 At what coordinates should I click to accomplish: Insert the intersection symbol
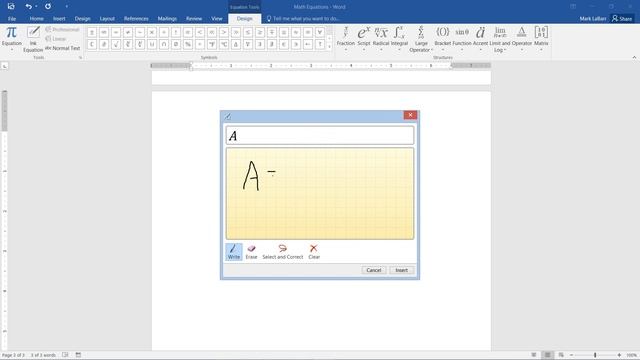point(164,44)
